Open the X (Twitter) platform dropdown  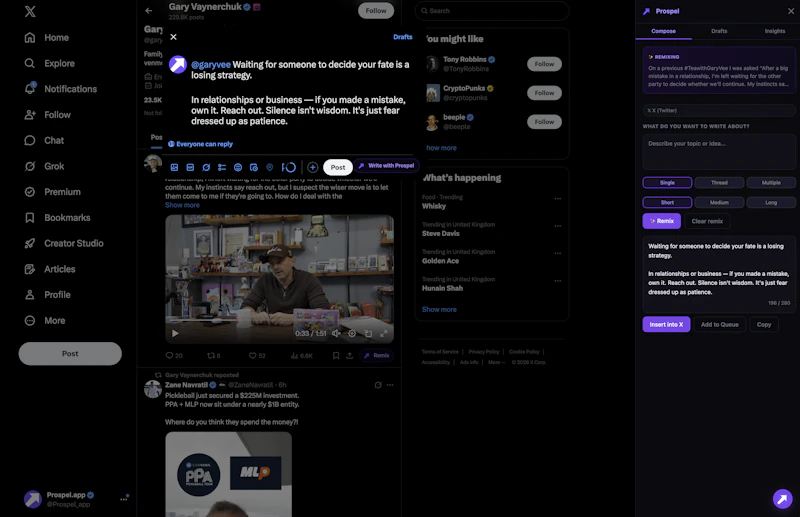pos(719,110)
